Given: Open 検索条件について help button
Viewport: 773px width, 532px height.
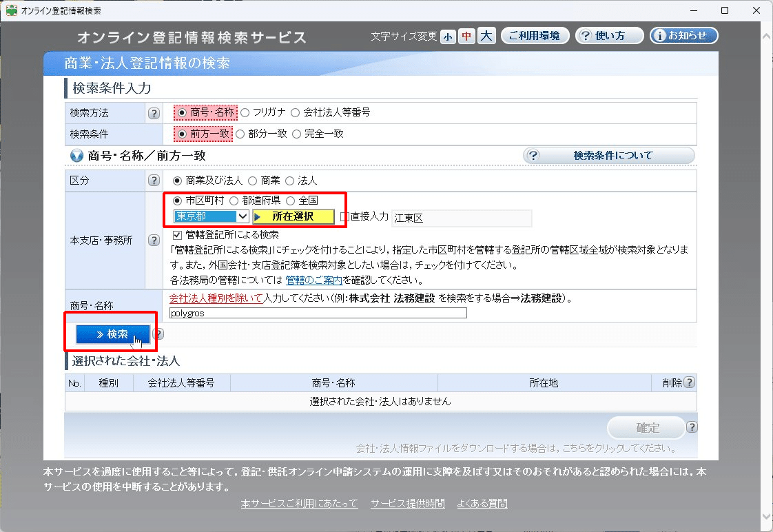Looking at the screenshot, I should click(x=609, y=155).
